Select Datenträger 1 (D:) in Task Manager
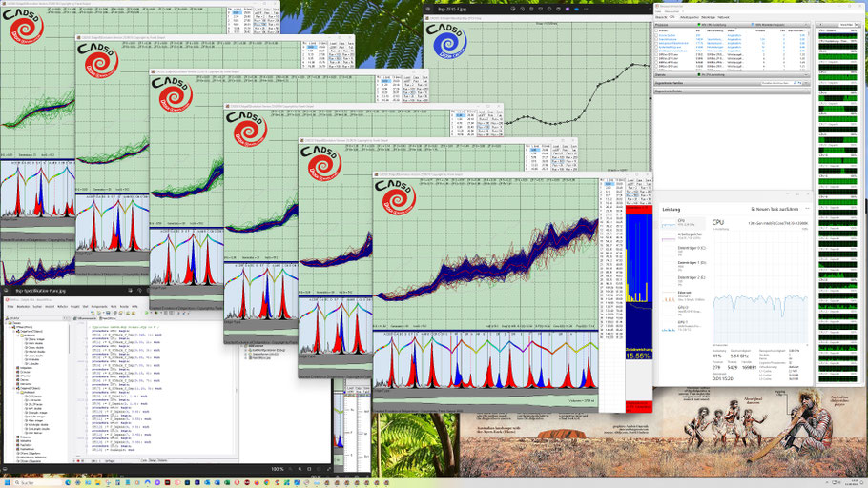868x488 pixels. [684, 267]
